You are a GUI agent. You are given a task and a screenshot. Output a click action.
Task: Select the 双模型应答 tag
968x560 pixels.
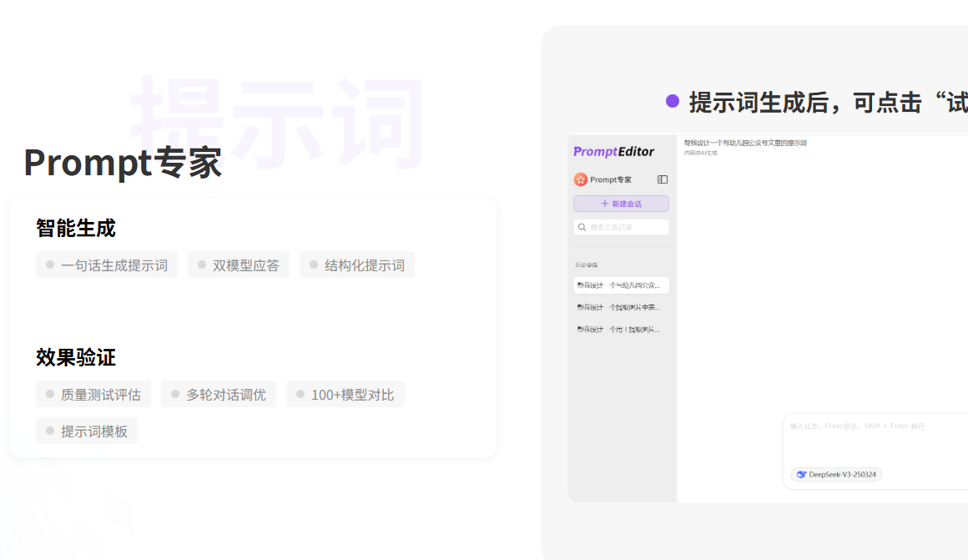click(239, 265)
